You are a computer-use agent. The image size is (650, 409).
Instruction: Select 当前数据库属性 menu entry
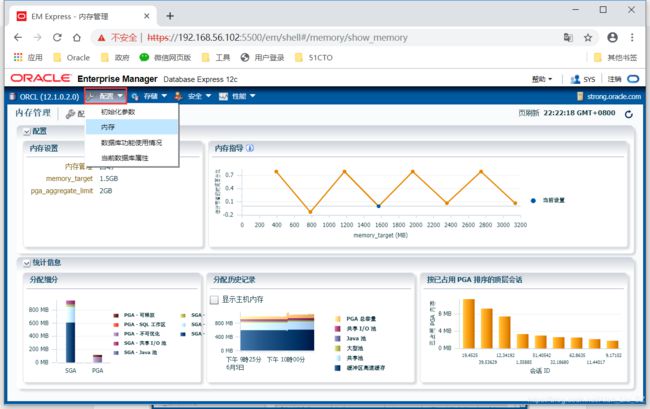132,158
